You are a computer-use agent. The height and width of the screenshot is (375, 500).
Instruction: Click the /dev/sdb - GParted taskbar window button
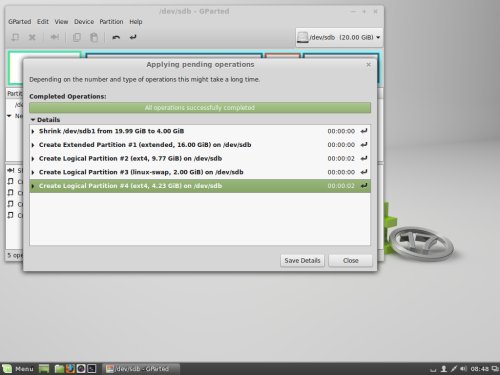coord(140,369)
